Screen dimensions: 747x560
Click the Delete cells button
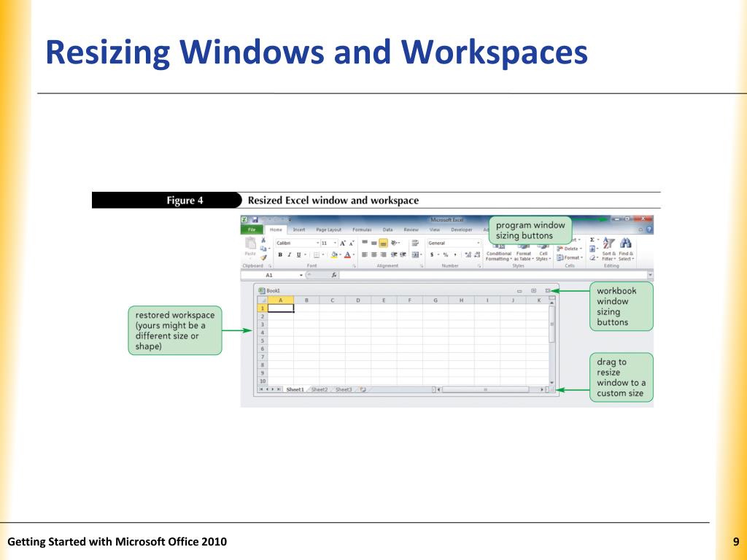coord(569,249)
